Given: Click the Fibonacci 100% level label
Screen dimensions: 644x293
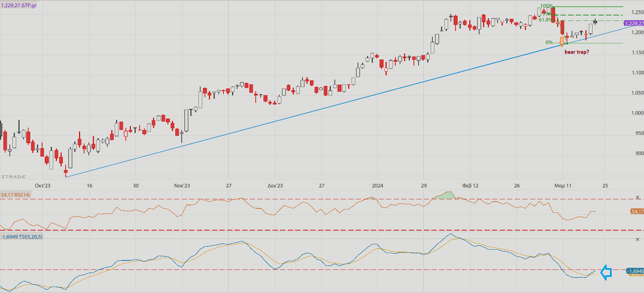Looking at the screenshot, I should point(546,6).
